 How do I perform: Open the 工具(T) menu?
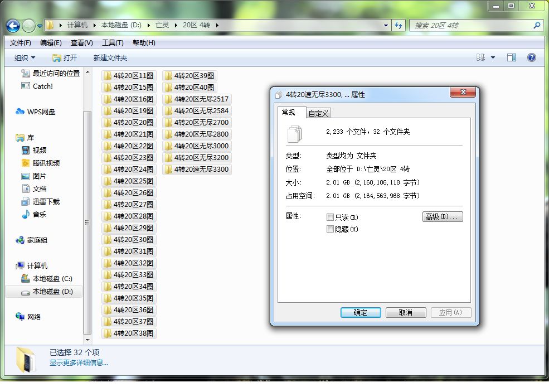coord(113,43)
